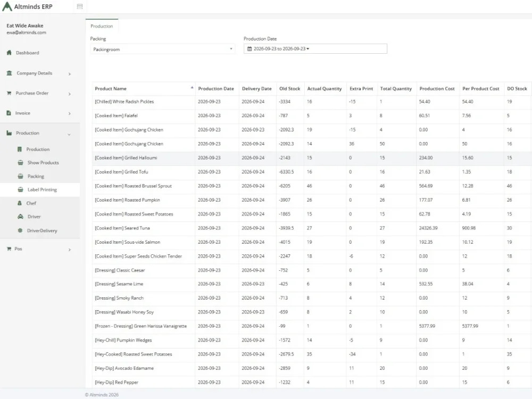532x399 pixels.
Task: Click the Packing basket icon
Action: pos(20,176)
